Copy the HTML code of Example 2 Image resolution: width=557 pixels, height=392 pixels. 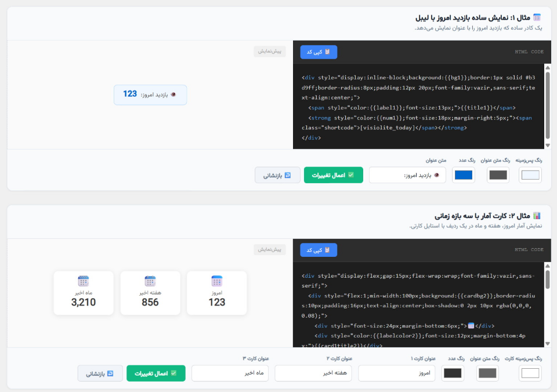pos(319,250)
